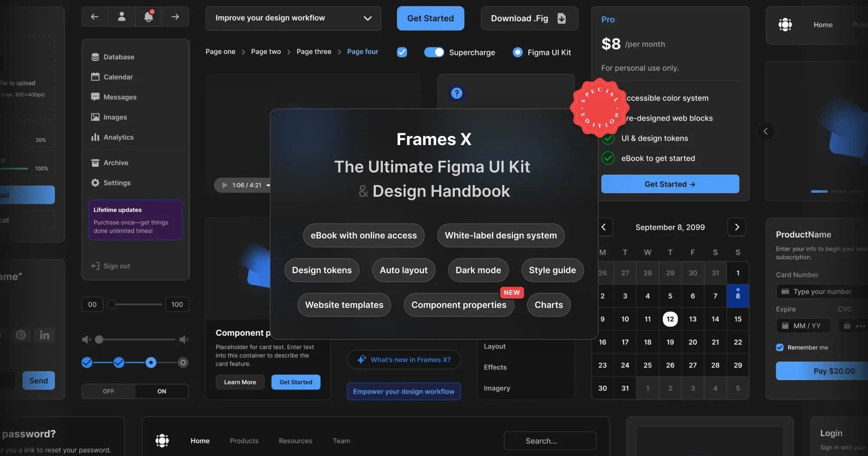Click the green check next to UI & design tokens
Image resolution: width=868 pixels, height=456 pixels.
tap(608, 139)
